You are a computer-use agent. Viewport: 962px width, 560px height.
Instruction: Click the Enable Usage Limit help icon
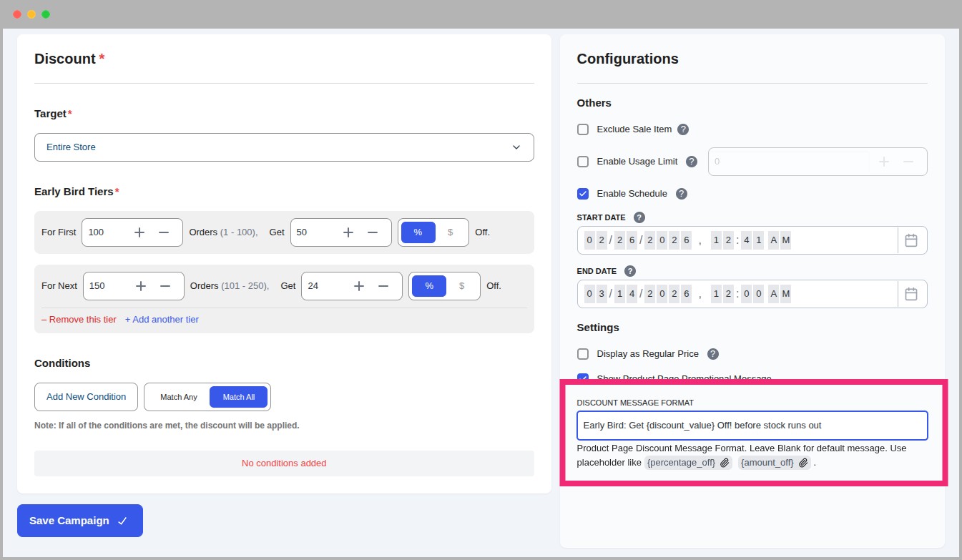point(691,161)
